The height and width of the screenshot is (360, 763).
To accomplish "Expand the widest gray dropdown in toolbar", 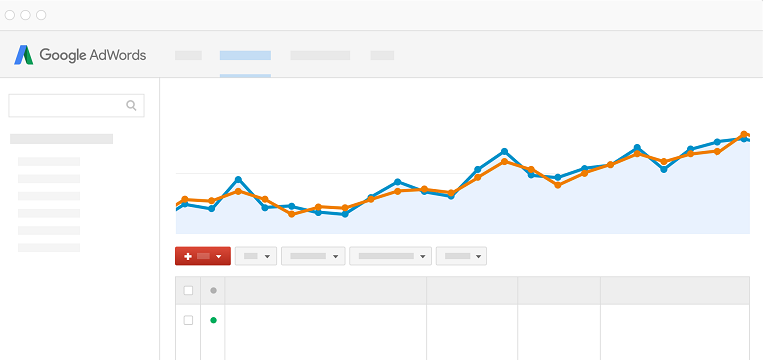I will [x=390, y=256].
